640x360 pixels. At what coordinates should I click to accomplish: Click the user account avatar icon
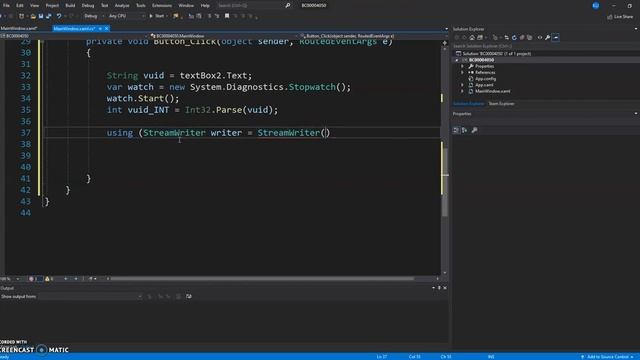coord(596,6)
